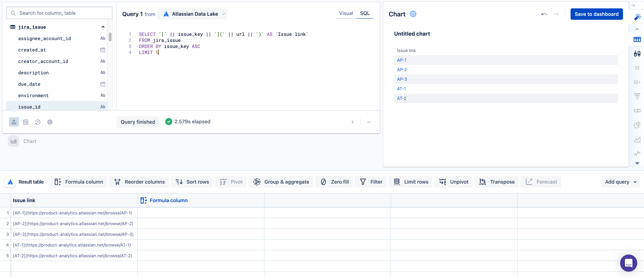Open the Add query dropdown
644x277 pixels.
coord(620,182)
